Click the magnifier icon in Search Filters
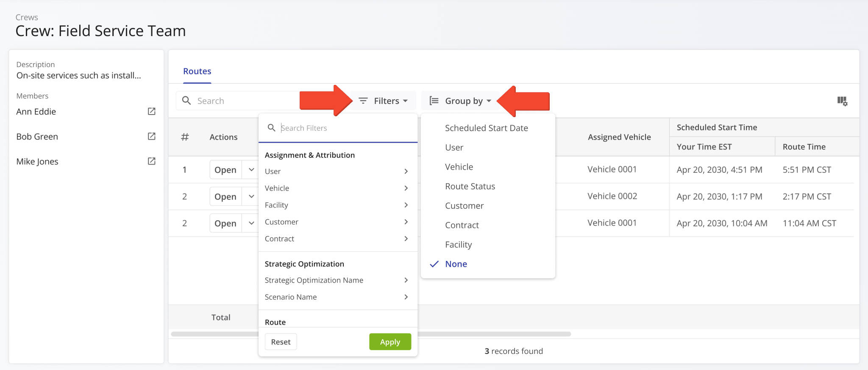 coord(272,128)
